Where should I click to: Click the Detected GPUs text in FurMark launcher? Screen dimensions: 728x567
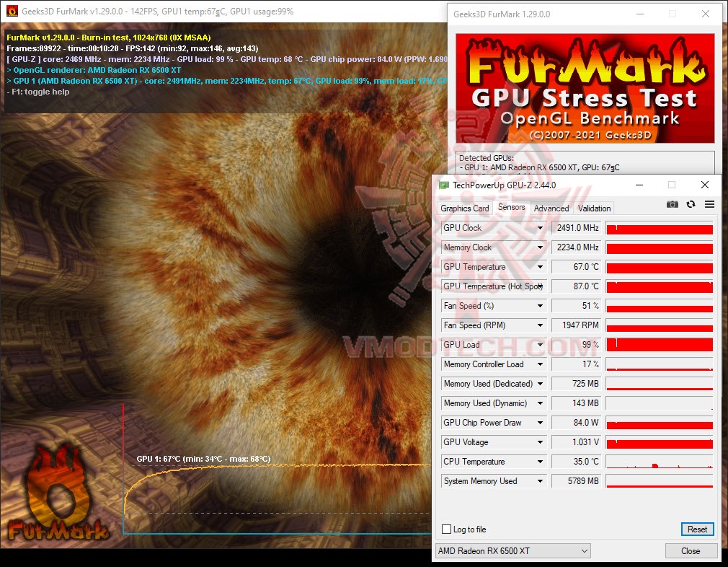point(486,158)
